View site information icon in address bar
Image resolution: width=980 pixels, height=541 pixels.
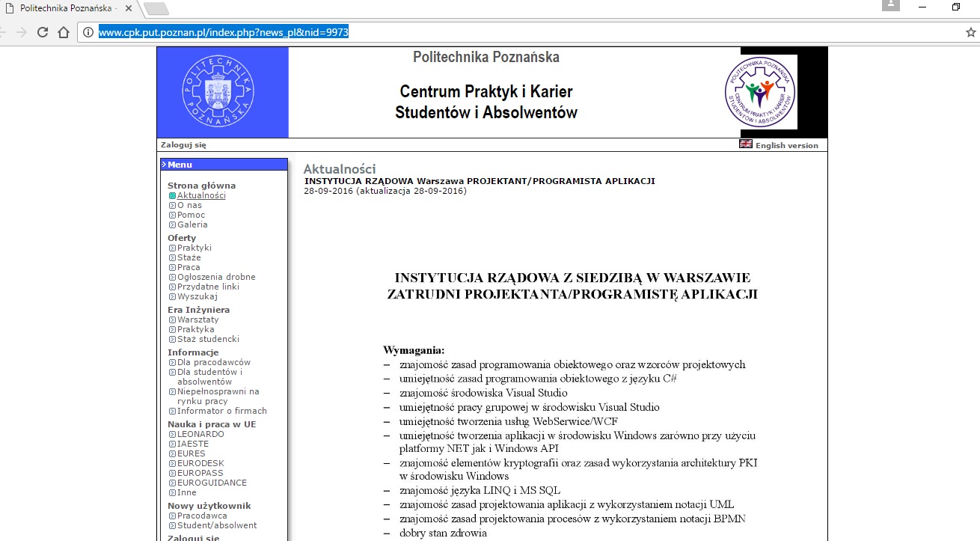(x=88, y=32)
